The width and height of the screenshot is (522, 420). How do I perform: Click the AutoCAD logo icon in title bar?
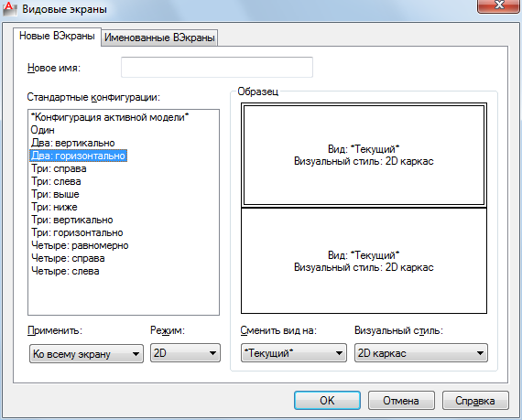(9, 8)
